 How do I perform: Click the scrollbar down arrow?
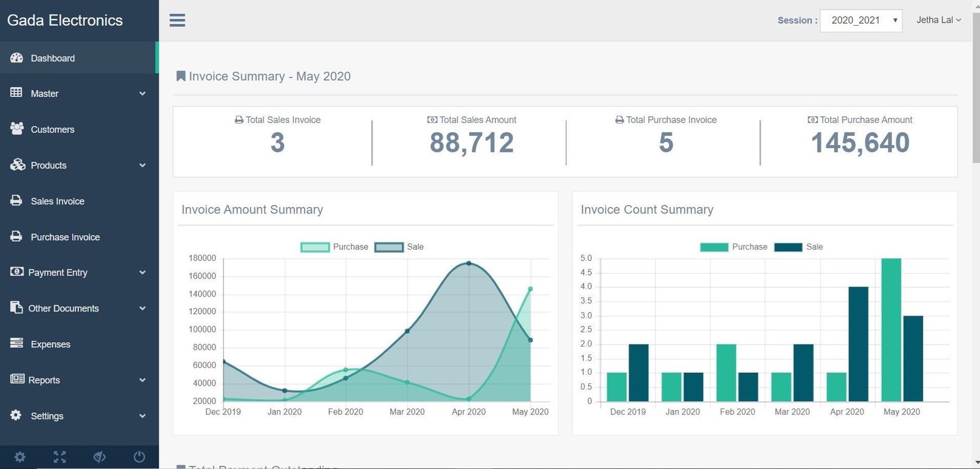pos(976,463)
